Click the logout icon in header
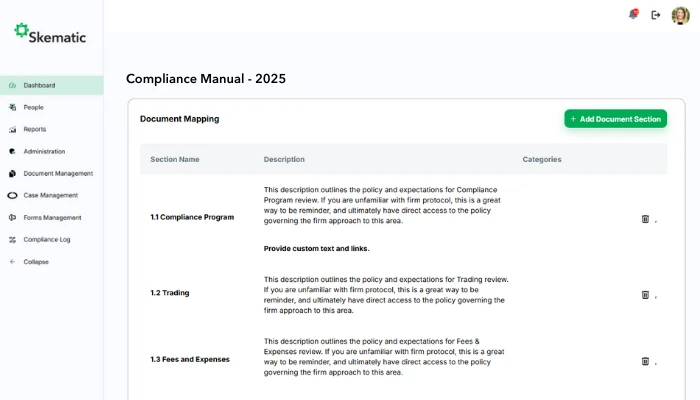Image resolution: width=700 pixels, height=400 pixels. click(x=656, y=15)
